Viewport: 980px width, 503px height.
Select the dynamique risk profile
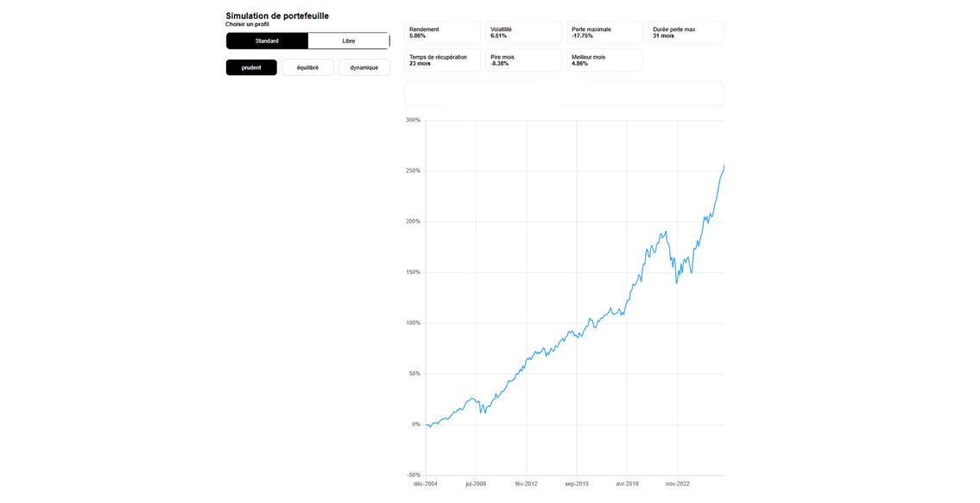coord(364,67)
